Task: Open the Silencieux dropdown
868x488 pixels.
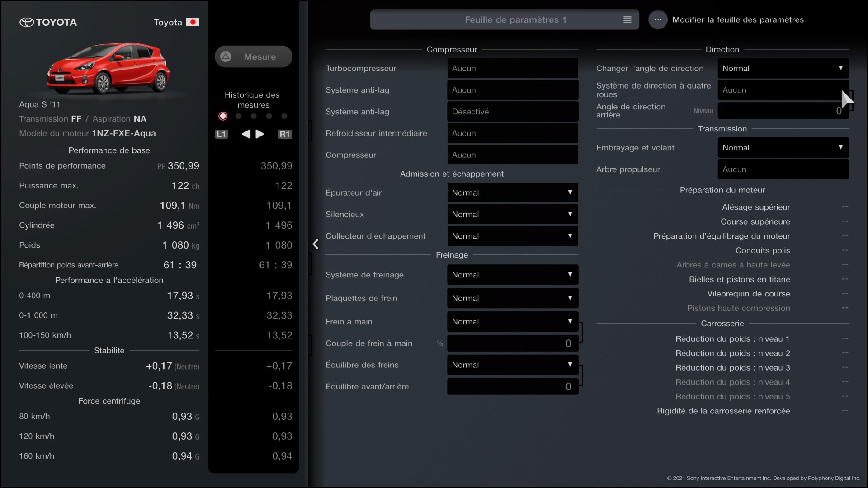Action: [x=512, y=214]
